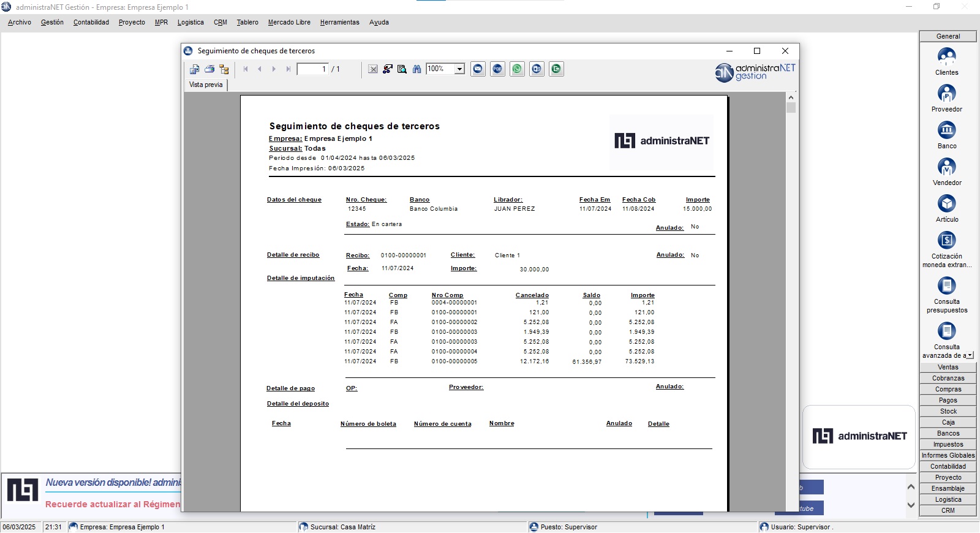Click the news panel scroll-up chevron
The image size is (980, 533).
click(x=911, y=487)
